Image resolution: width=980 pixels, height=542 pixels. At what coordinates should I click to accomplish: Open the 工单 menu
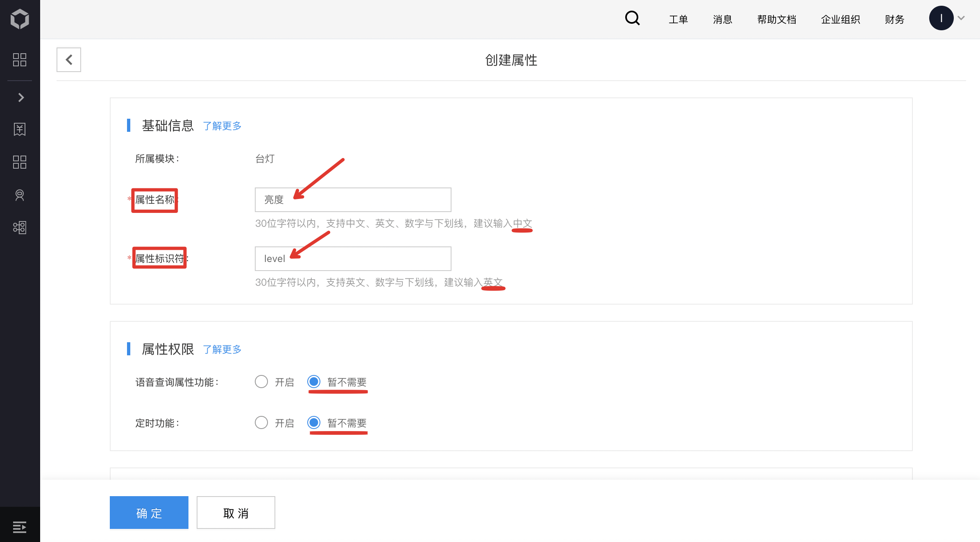pyautogui.click(x=678, y=19)
